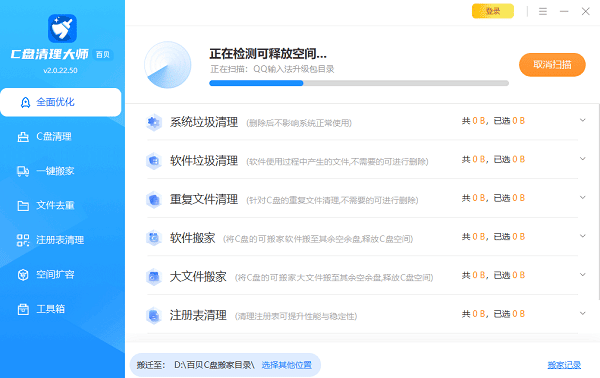
Task: Click the 注册表清理 list row icon
Action: click(154, 316)
